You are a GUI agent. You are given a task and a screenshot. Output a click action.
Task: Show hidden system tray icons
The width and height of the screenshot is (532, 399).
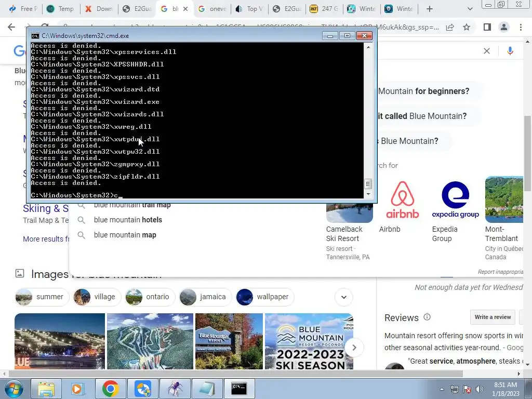click(x=442, y=389)
